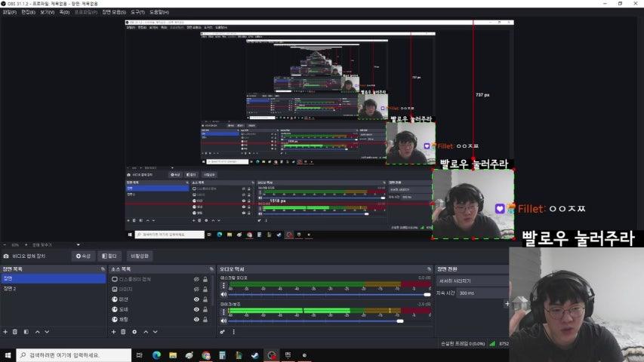This screenshot has height=362, width=644.
Task: Open the 서서히 사라지기 transition dropdown
Action: 472,281
